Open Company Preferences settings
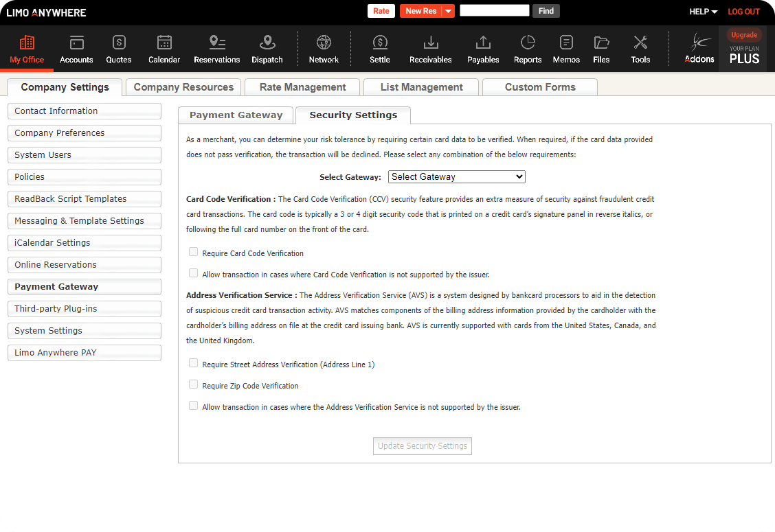Viewport: 775px width, 532px height. (x=85, y=133)
